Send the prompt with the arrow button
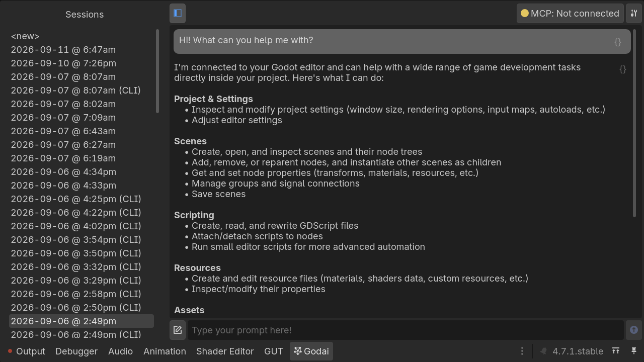This screenshot has height=362, width=644. coord(634,330)
